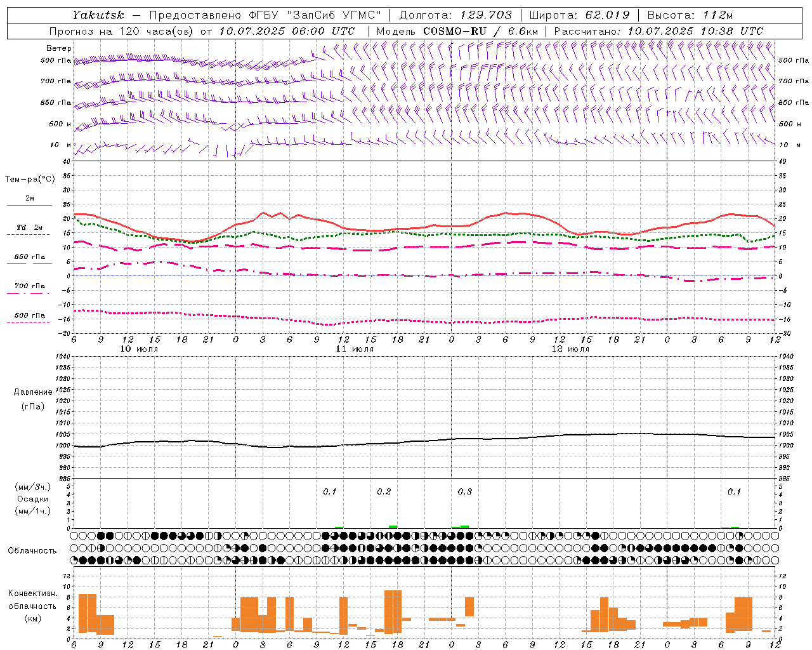Click the 'Облачность' cloud cover label
This screenshot has height=650, width=812.
pos(32,550)
